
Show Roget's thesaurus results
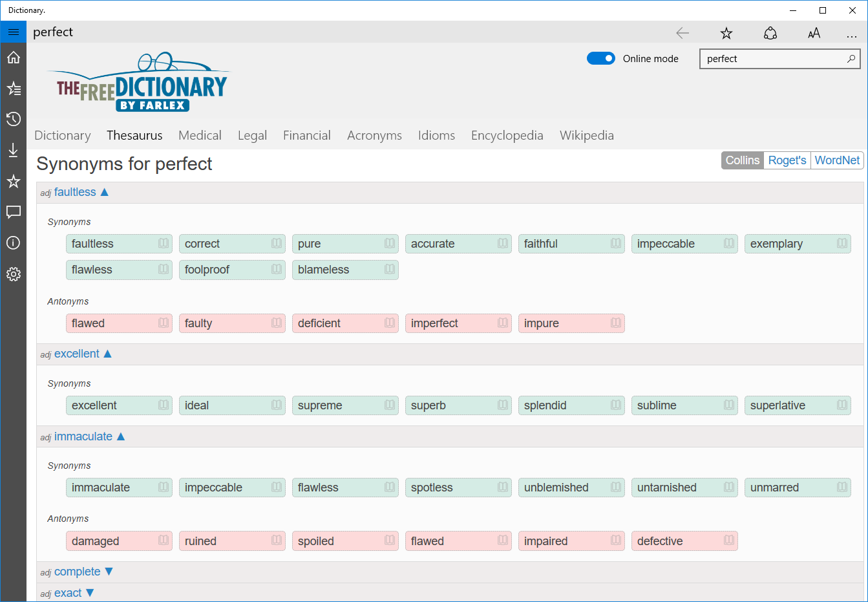click(787, 160)
